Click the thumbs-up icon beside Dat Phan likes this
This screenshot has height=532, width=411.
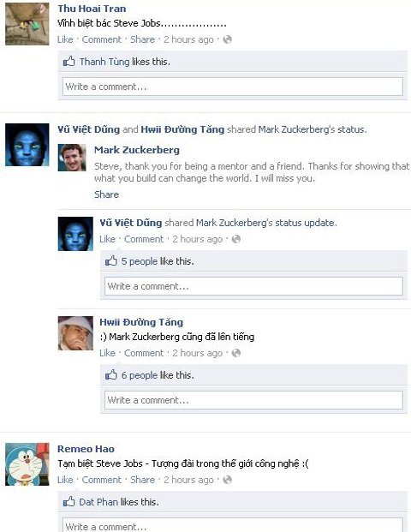(68, 501)
